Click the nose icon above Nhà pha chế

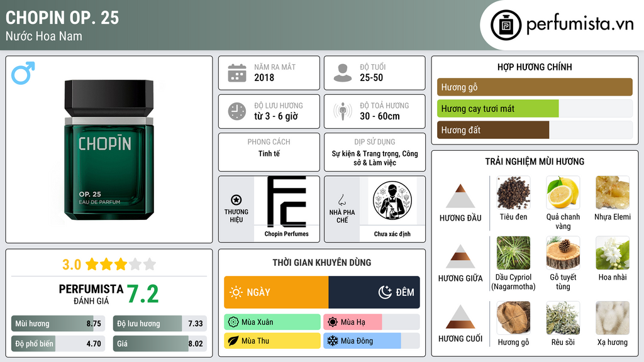(x=341, y=200)
